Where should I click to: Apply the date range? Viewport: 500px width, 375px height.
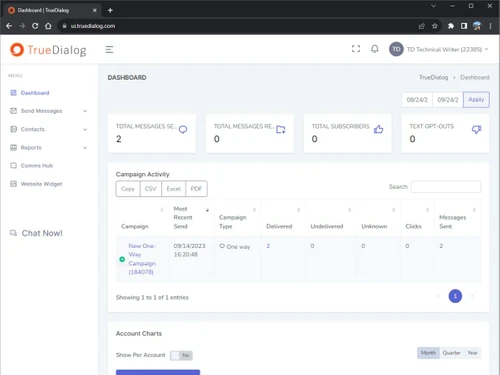pyautogui.click(x=476, y=99)
